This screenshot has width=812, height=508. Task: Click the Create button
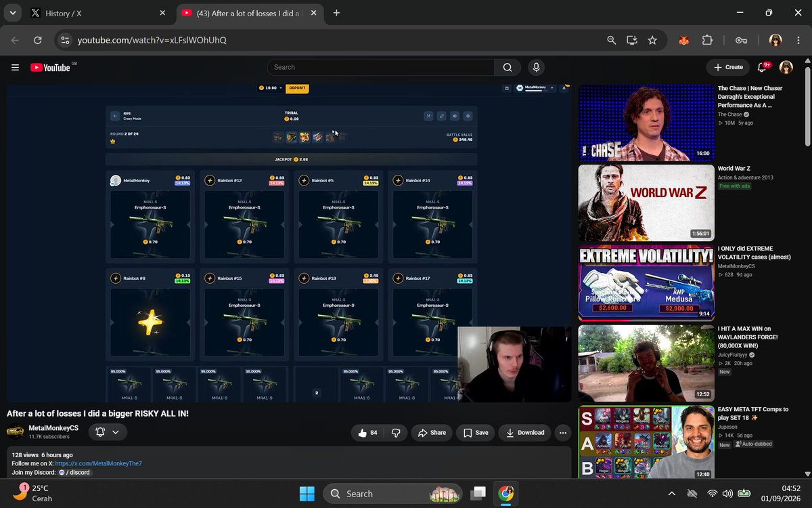point(728,67)
